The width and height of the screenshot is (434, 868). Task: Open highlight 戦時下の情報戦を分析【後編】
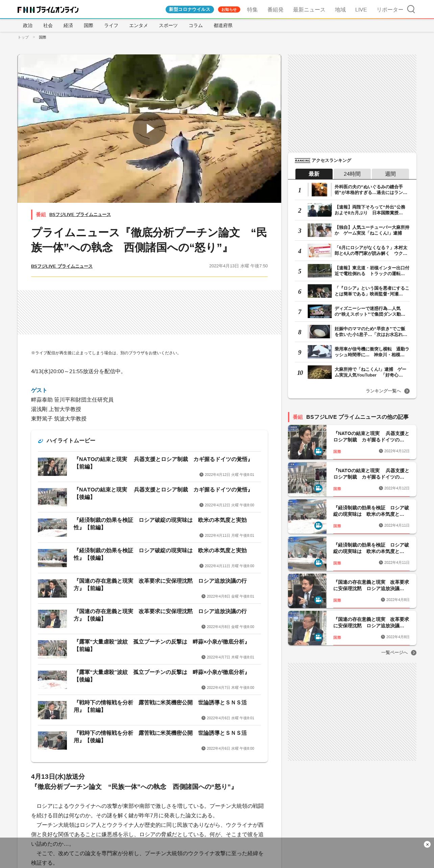coord(149,740)
